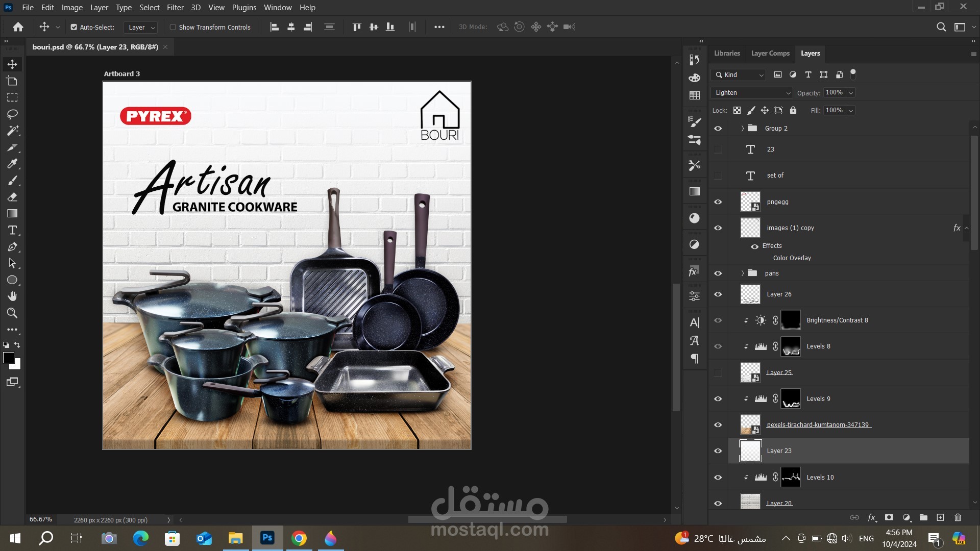Select the Lasso tool
This screenshot has width=980, height=551.
click(12, 114)
